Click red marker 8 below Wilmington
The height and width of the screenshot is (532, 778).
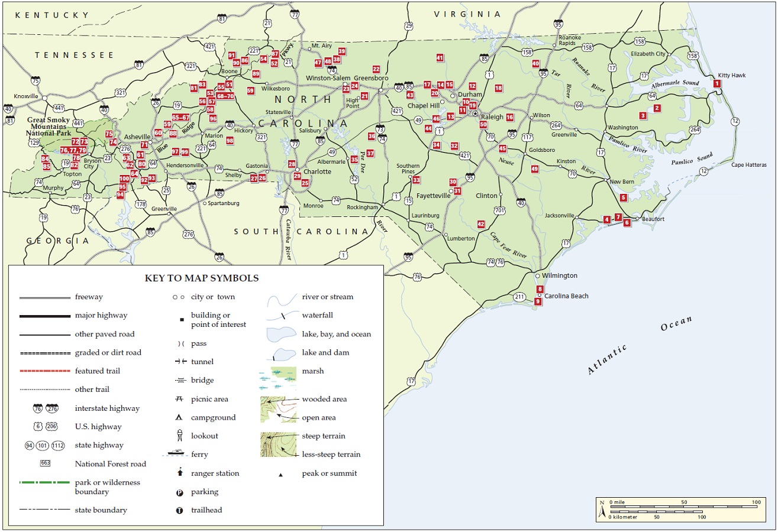tap(540, 289)
